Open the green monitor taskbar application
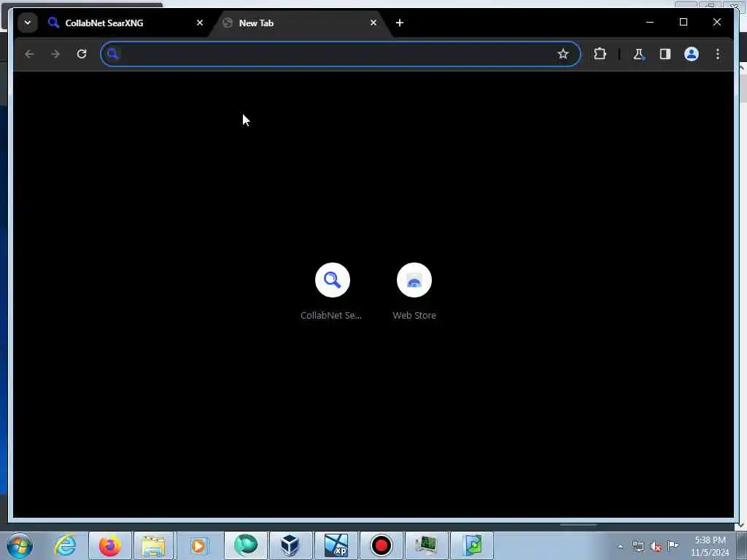 426,545
